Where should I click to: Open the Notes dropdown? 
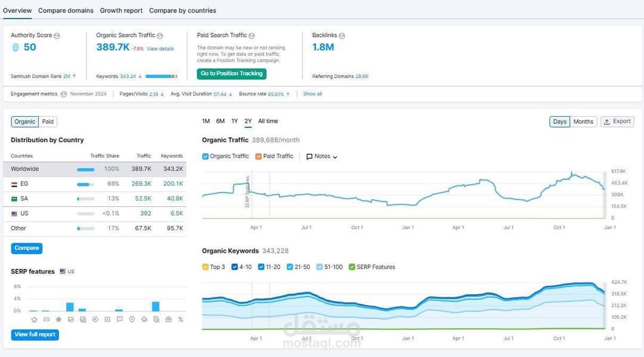(322, 157)
